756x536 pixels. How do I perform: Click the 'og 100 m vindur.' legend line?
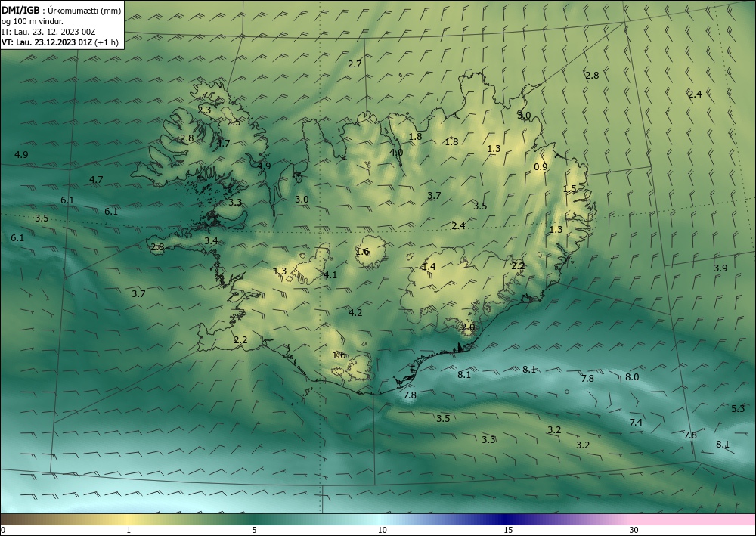33,21
